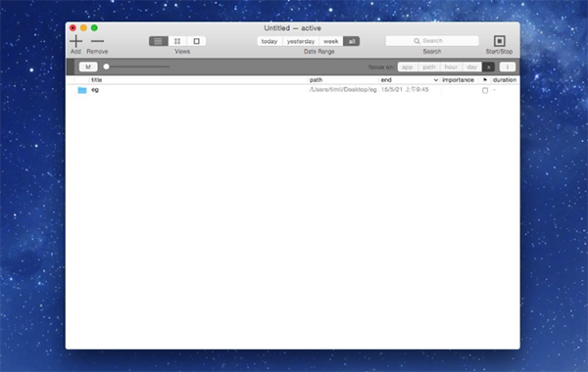588x372 pixels.
Task: Click the Search field
Action: [432, 41]
